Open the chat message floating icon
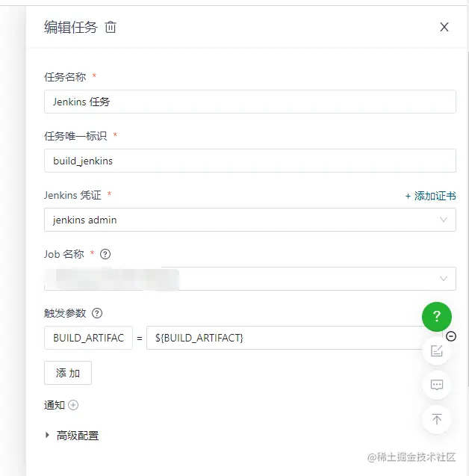 pyautogui.click(x=437, y=385)
